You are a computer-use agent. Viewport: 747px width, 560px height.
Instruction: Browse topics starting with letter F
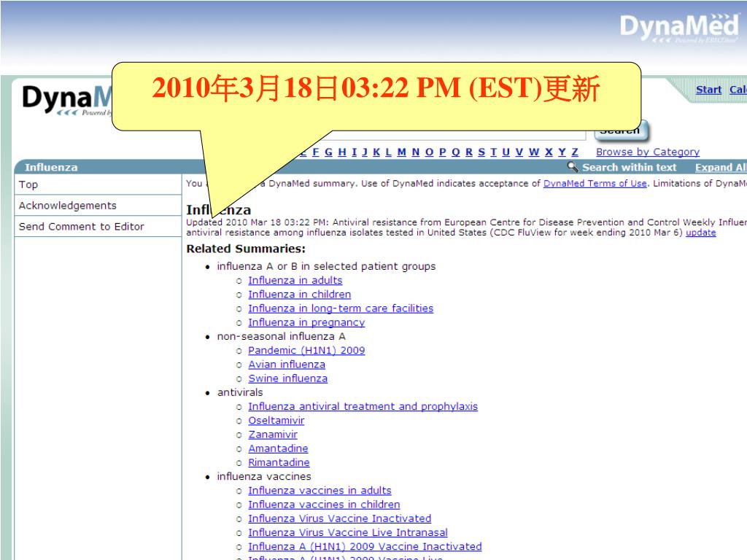pyautogui.click(x=315, y=152)
